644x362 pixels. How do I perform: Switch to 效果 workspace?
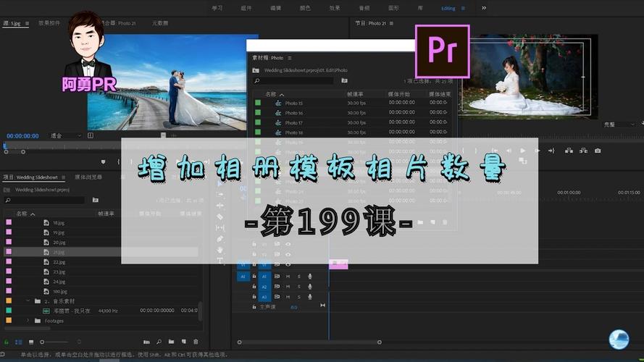click(335, 8)
